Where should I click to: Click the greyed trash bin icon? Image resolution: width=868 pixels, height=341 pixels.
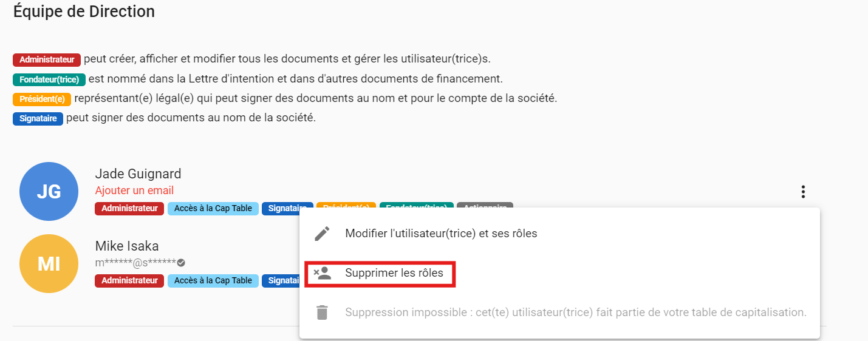322,312
